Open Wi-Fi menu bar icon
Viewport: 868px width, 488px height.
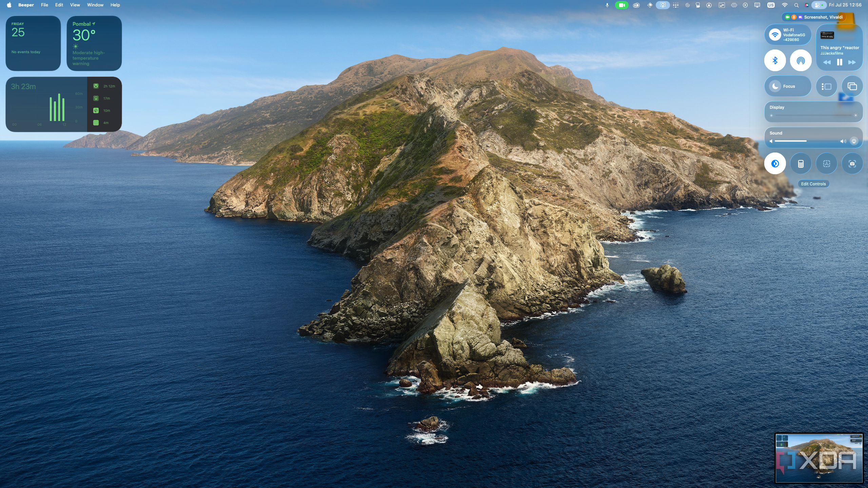click(x=785, y=5)
